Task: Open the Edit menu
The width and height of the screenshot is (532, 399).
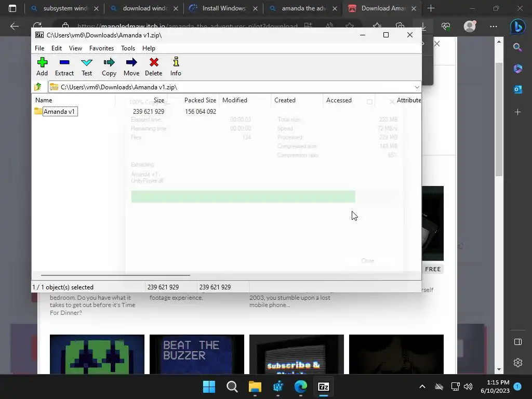Action: pyautogui.click(x=56, y=48)
